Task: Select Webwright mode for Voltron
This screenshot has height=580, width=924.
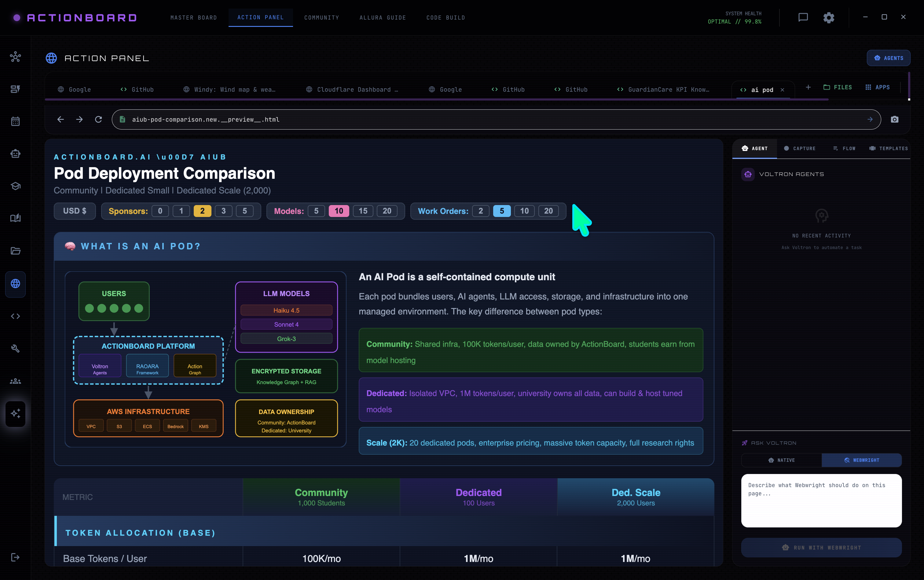Action: (862, 460)
